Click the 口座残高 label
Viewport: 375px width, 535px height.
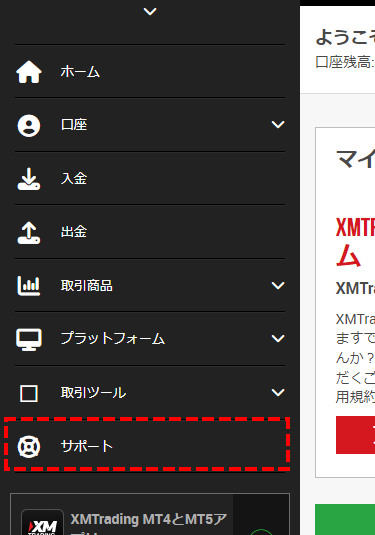coord(345,62)
